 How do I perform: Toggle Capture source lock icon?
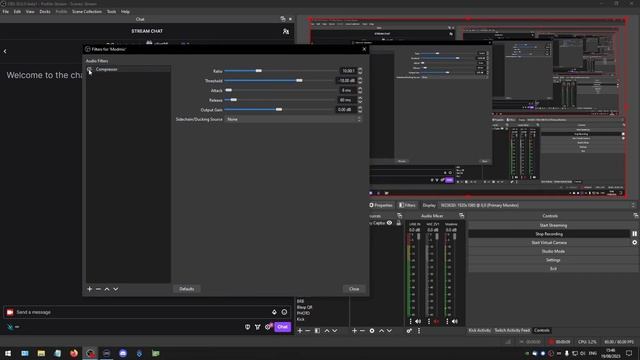click(x=399, y=223)
